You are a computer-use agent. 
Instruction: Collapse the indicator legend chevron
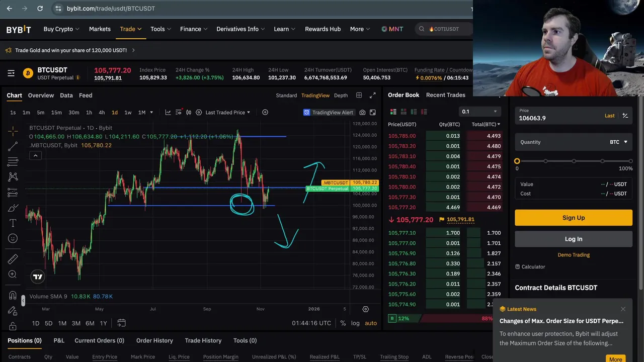point(35,156)
